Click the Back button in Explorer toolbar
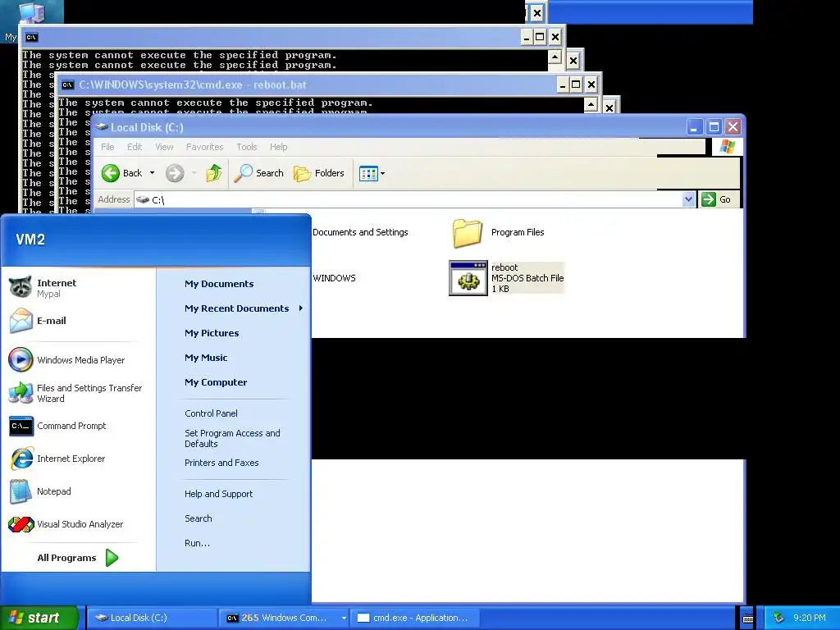Image resolution: width=840 pixels, height=630 pixels. pos(122,173)
